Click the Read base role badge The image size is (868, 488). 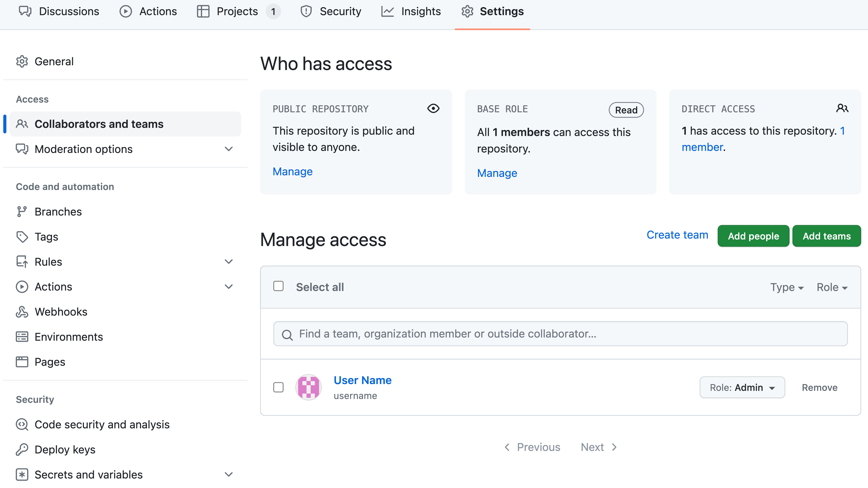(626, 110)
